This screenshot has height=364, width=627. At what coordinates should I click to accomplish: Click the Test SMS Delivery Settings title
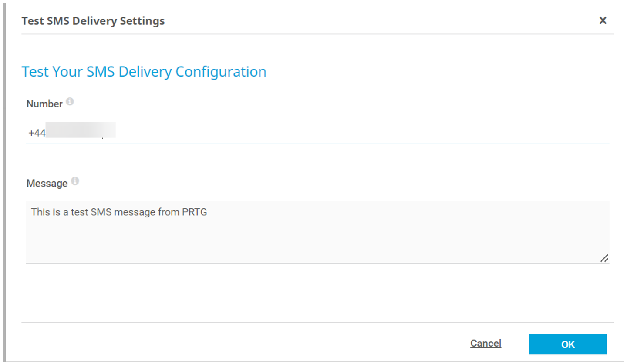click(93, 20)
